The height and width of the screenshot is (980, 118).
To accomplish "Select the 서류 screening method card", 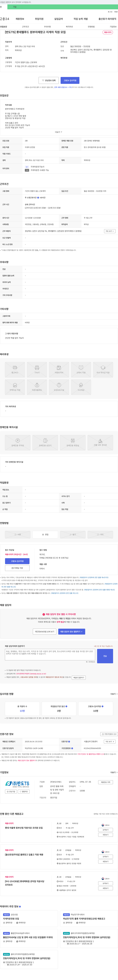I will (17, 535).
